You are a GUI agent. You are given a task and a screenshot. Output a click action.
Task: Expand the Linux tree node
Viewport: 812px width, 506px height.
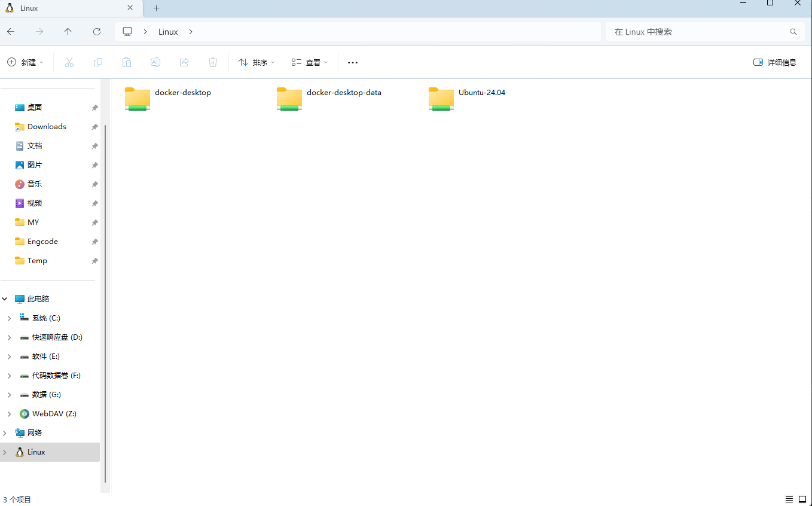pyautogui.click(x=5, y=452)
